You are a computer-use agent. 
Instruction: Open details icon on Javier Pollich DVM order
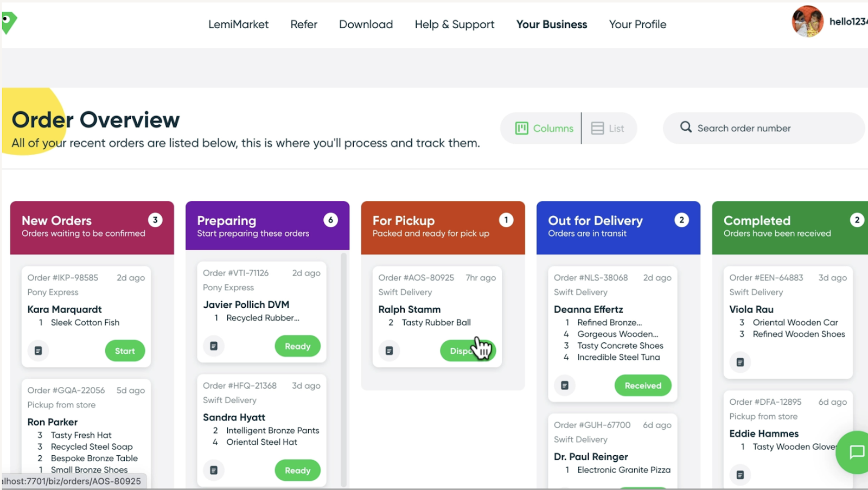tap(214, 346)
